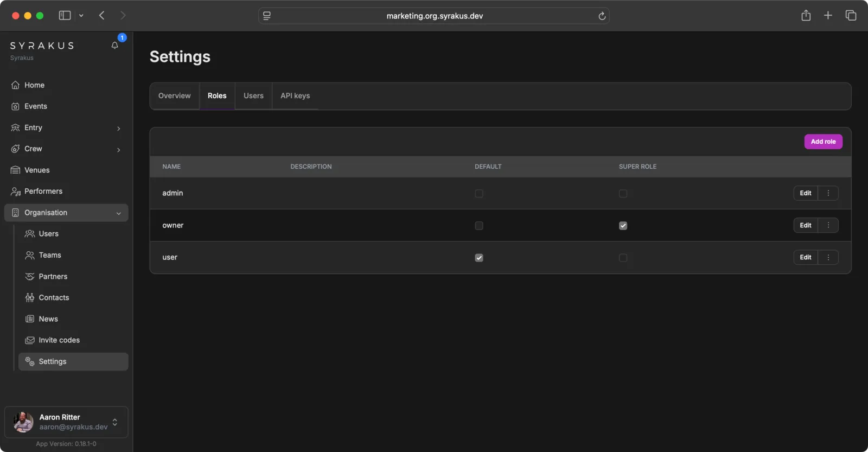Screen dimensions: 868x452
Task: Open Venues in the sidebar
Action: (x=37, y=170)
